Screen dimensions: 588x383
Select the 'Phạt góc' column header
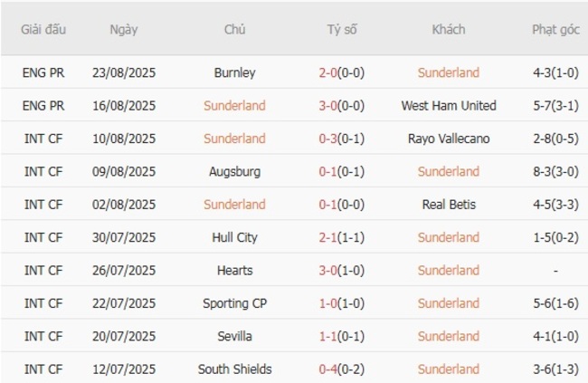[555, 29]
